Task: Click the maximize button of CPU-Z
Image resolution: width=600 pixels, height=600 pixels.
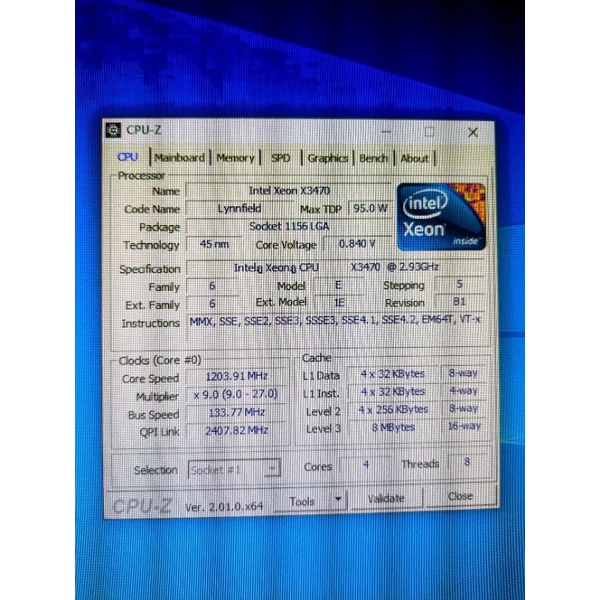Action: coord(429,131)
